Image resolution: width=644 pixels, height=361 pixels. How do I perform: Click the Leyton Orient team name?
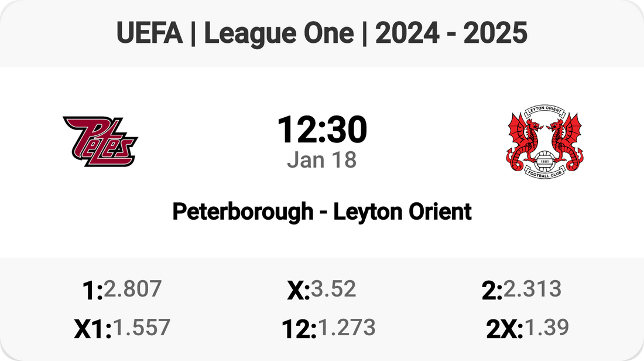(x=402, y=212)
